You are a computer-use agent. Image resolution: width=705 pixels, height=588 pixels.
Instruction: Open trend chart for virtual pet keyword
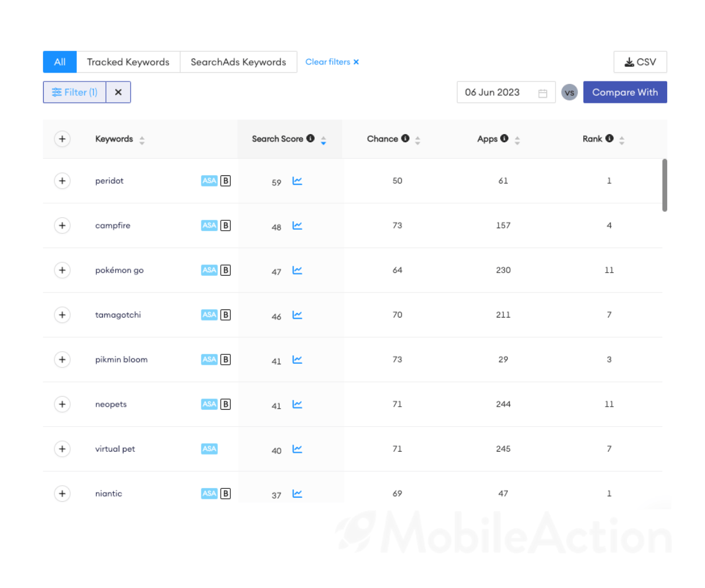coord(297,449)
